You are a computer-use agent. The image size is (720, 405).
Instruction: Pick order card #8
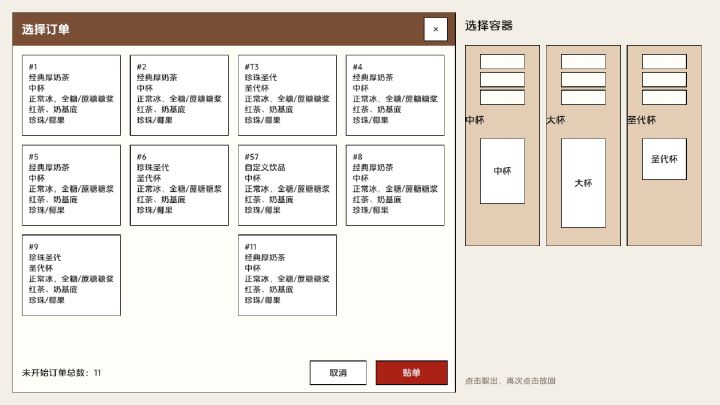pos(395,185)
